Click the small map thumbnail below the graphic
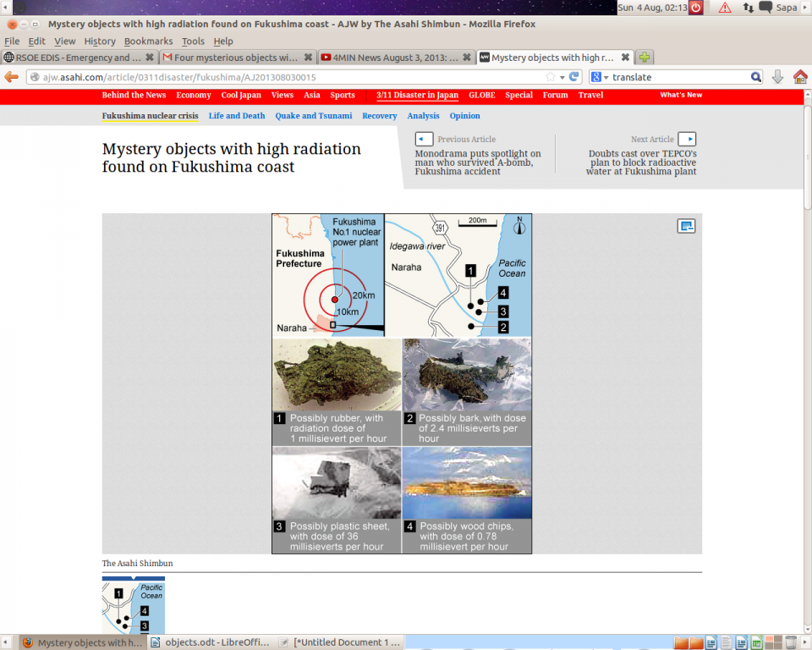Viewport: 812px width, 650px height. click(134, 606)
